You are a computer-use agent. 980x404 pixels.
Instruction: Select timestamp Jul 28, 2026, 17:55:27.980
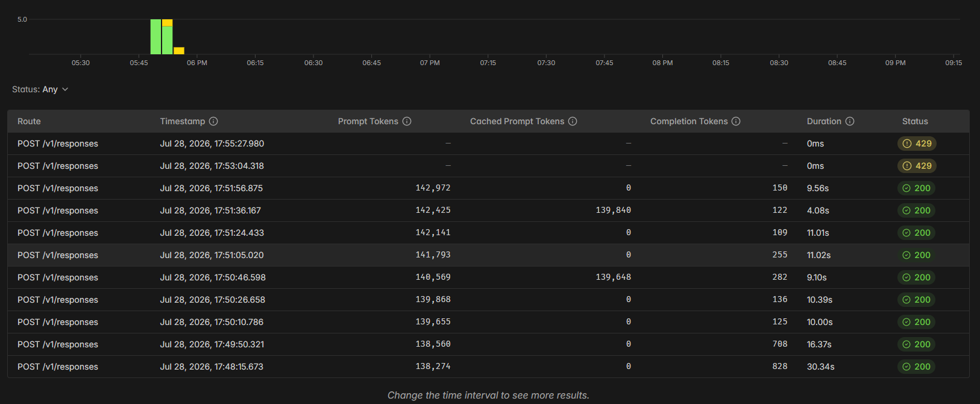[212, 144]
